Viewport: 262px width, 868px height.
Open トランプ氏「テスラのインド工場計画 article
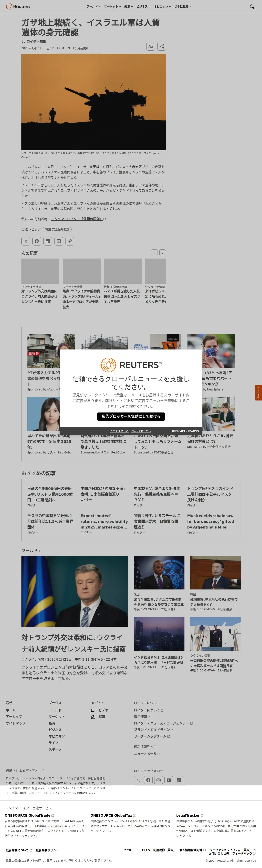coord(210,494)
